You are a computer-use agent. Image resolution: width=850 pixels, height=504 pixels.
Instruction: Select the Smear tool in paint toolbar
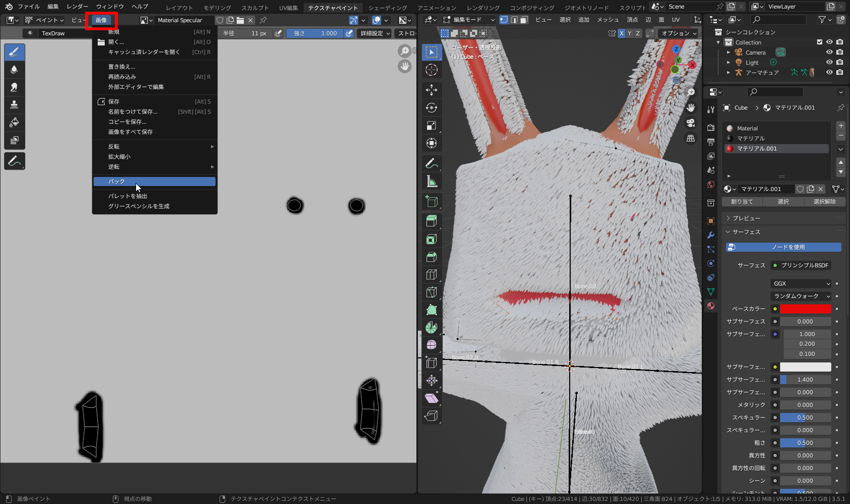pos(14,87)
